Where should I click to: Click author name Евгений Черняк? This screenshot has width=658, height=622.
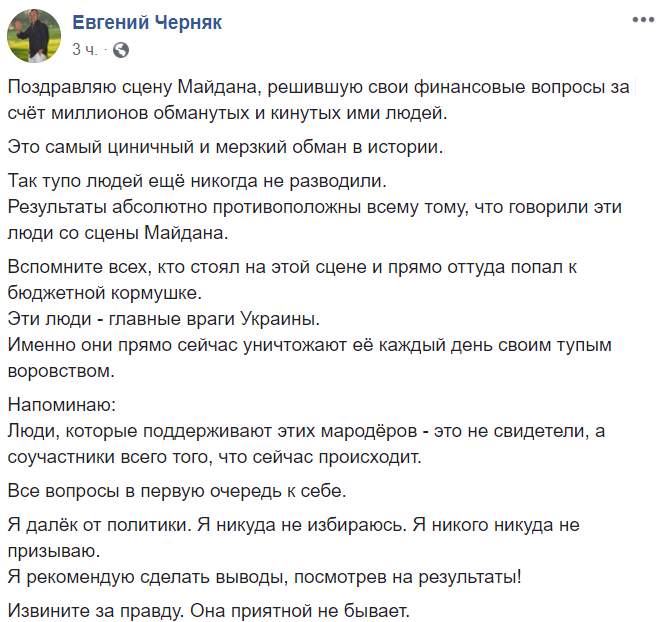click(149, 22)
